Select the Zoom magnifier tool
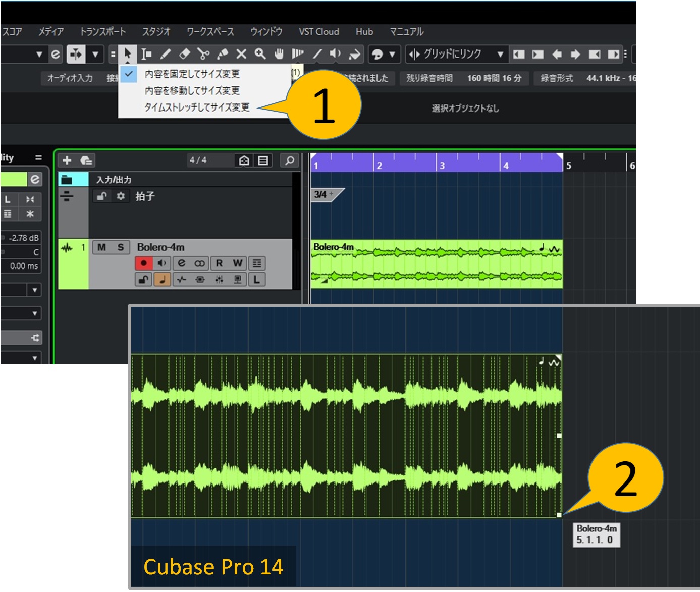This screenshot has height=592, width=700. (x=260, y=54)
